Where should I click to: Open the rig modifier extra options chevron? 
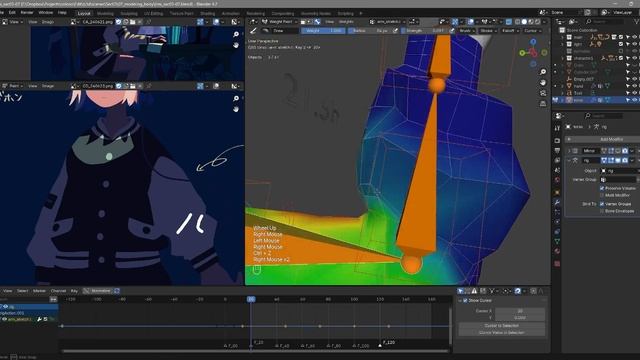[x=632, y=160]
